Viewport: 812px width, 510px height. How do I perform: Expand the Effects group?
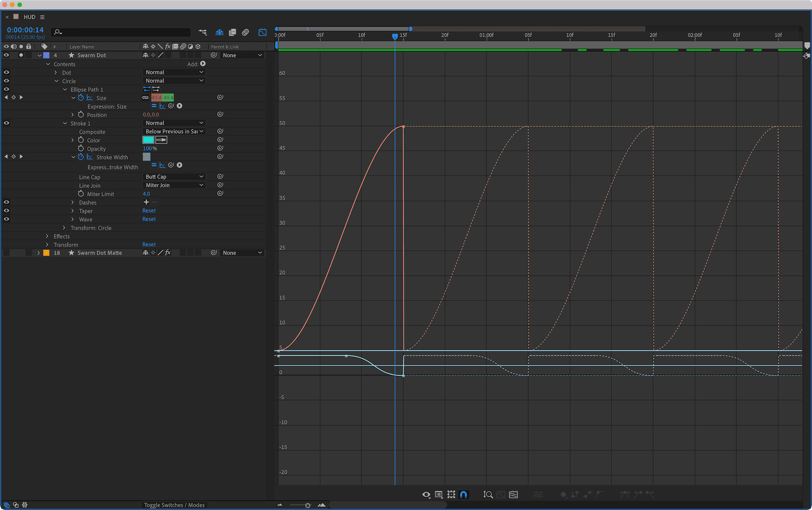point(47,236)
